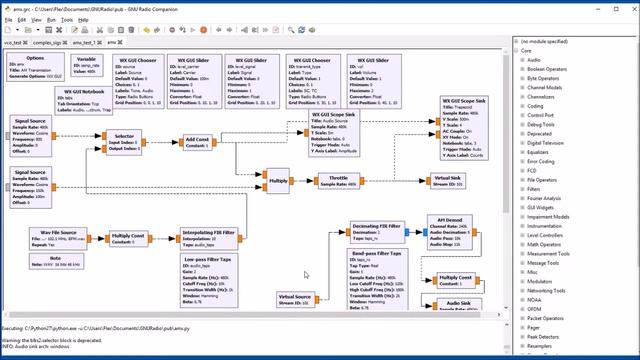
Task: Execute the flow graph with play icon
Action: (x=193, y=30)
